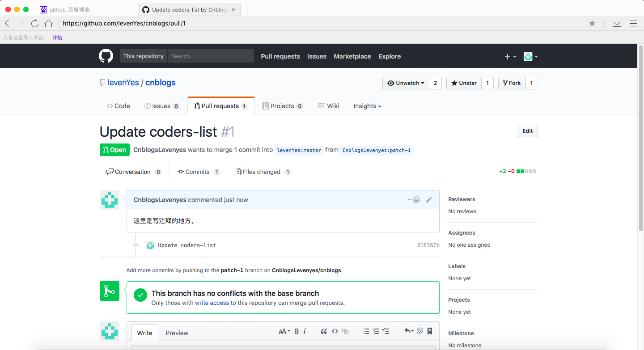Select the Write tab in editor
Image resolution: width=644 pixels, height=350 pixels.
coord(144,333)
